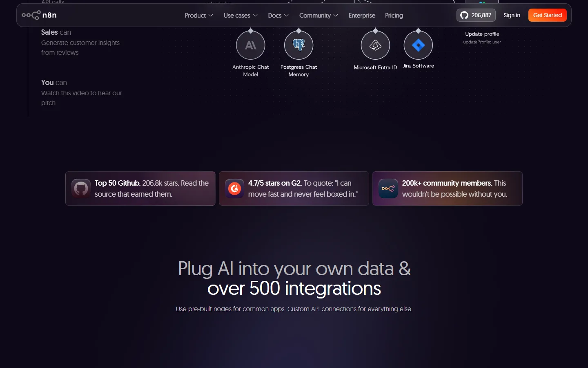Screen dimensions: 588x368
Task: Click the GitHub octocat icon in navbar
Action: tap(464, 15)
